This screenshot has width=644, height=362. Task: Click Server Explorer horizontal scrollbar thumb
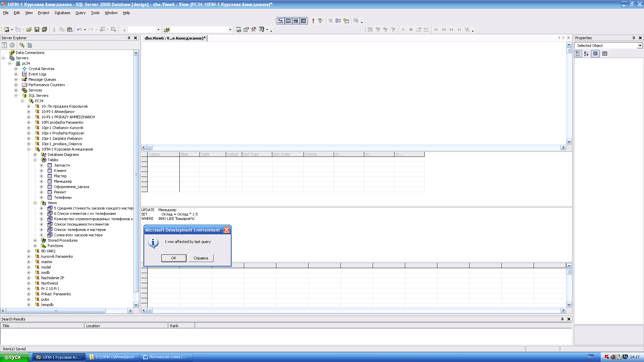coord(56,311)
